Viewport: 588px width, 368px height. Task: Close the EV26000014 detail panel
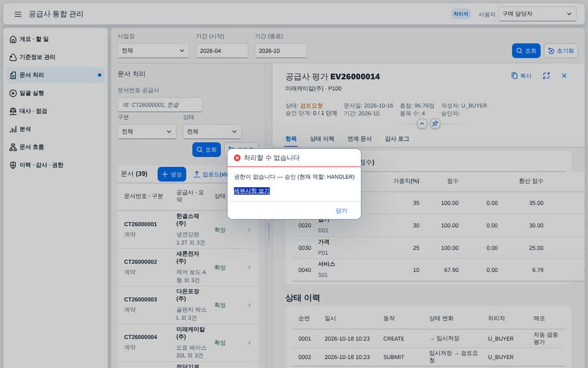[564, 76]
